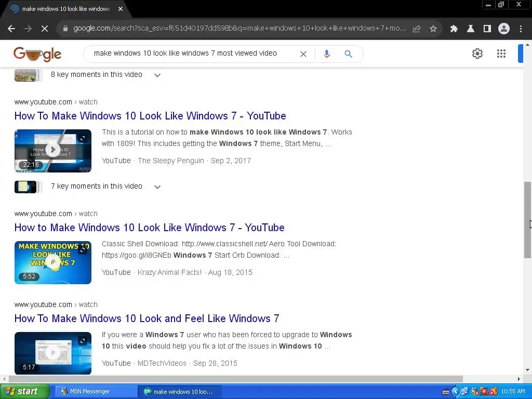Click the address bar URL
532x399 pixels.
239,29
